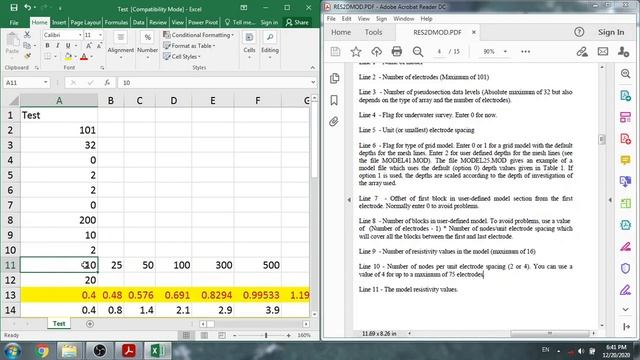Click Share button in Excel
The height and width of the screenshot is (360, 640).
pos(297,22)
